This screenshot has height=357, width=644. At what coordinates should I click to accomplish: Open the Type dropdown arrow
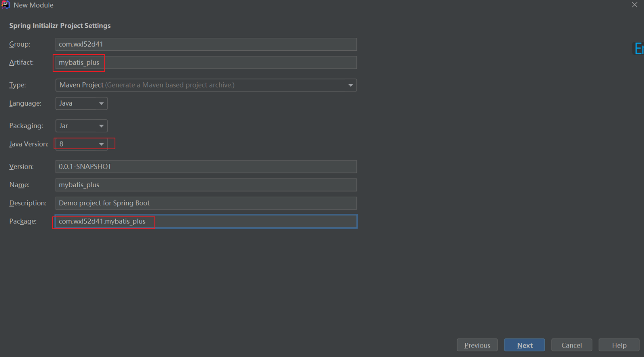pyautogui.click(x=350, y=85)
